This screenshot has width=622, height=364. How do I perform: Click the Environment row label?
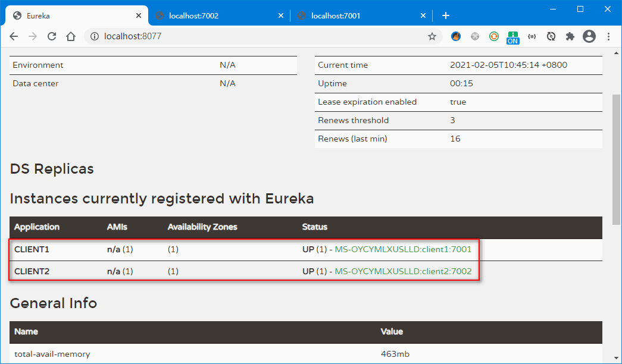click(x=37, y=65)
